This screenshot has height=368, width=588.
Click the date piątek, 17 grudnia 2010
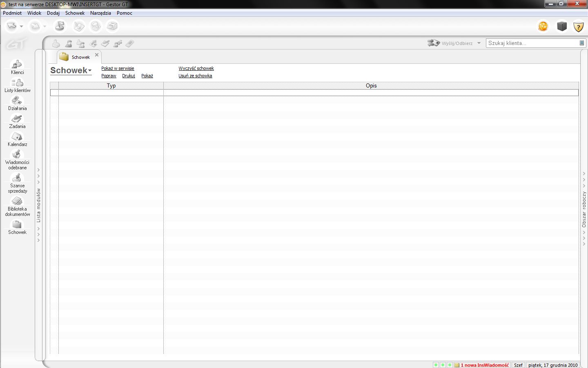pos(553,365)
